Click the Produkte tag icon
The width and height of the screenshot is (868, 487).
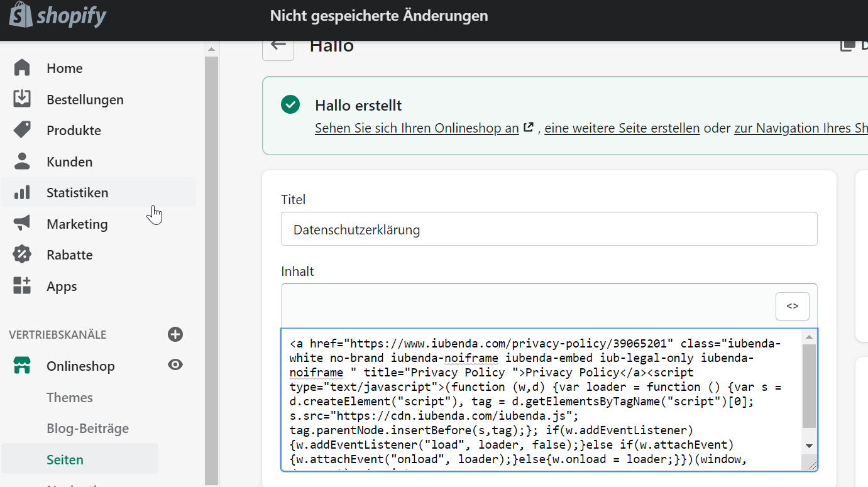(22, 130)
